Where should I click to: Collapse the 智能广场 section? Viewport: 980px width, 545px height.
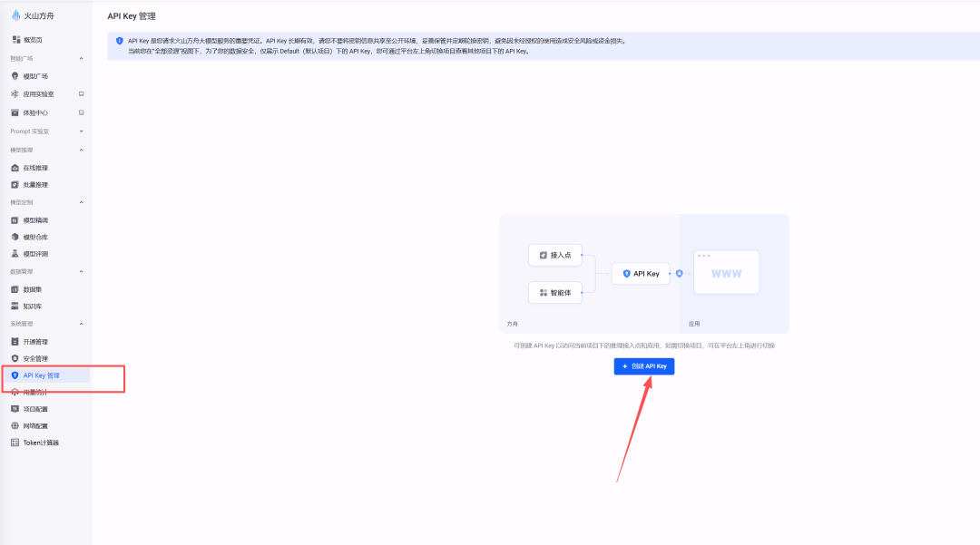click(81, 58)
